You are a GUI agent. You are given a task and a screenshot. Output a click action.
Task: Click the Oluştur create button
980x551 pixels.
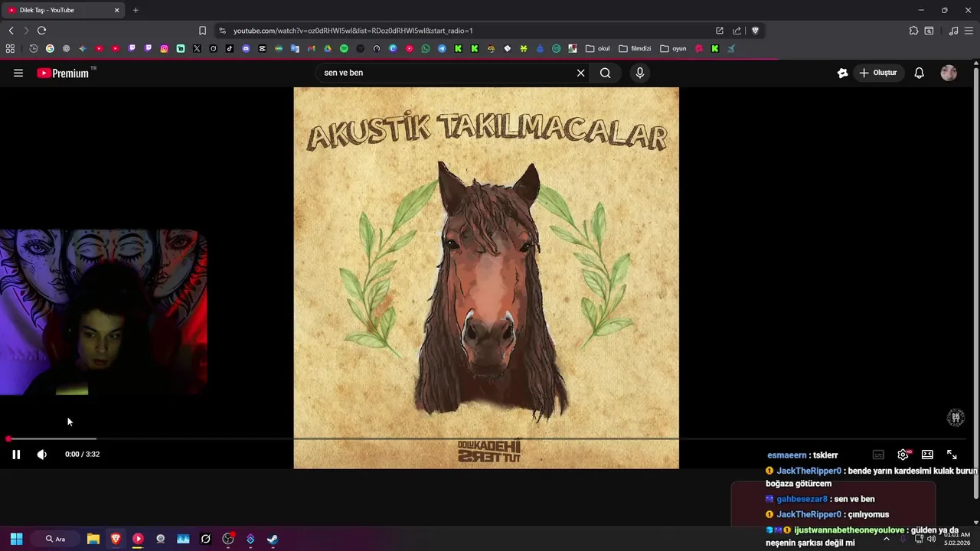coord(877,73)
